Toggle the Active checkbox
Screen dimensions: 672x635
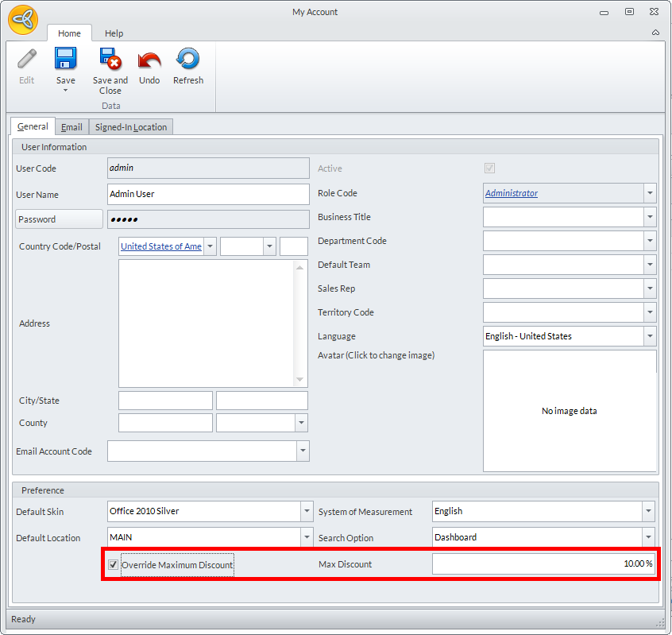click(x=489, y=168)
